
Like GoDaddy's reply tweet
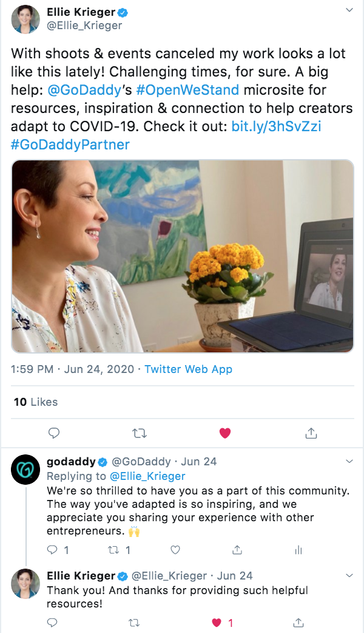175,550
